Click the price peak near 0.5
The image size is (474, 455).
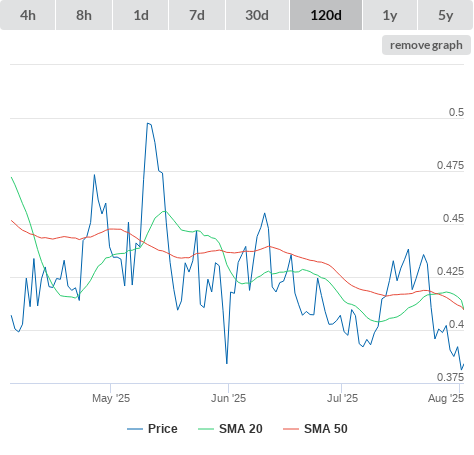[x=148, y=124]
